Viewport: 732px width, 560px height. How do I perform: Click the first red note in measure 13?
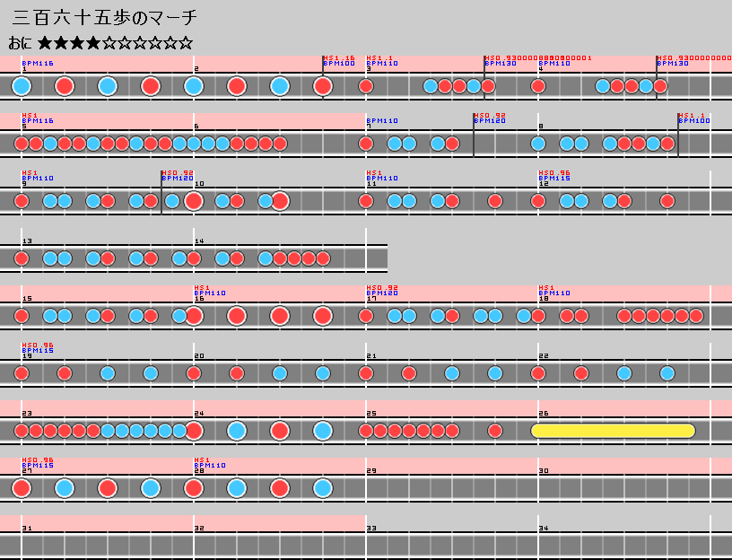22,258
